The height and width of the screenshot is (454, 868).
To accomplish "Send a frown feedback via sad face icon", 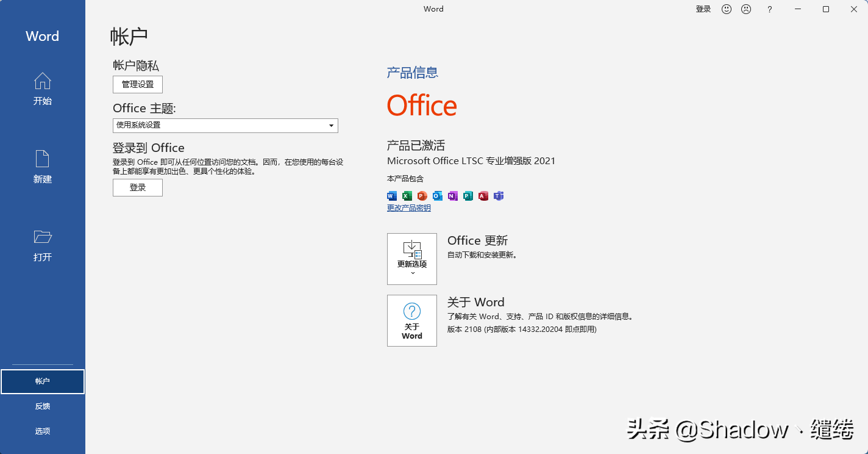I will 746,9.
